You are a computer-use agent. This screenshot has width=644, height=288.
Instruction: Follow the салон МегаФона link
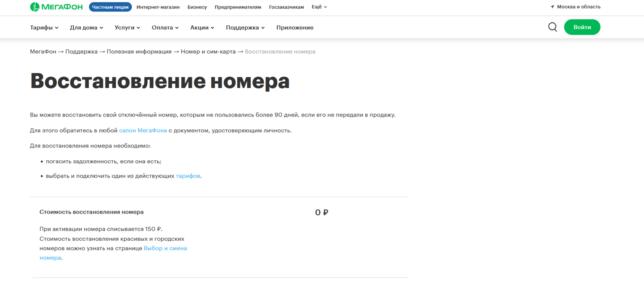pyautogui.click(x=143, y=130)
